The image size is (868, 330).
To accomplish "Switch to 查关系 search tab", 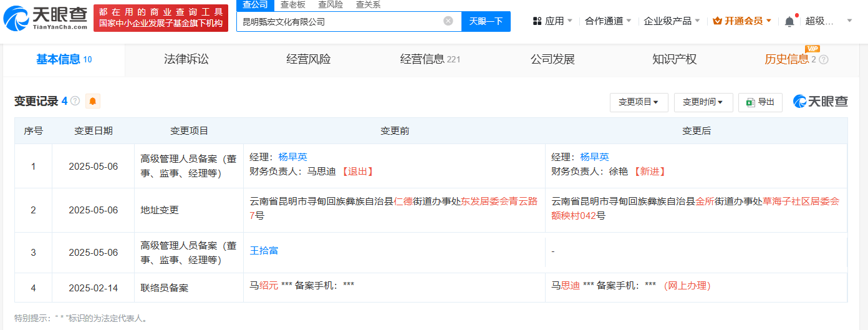I will pos(368,5).
